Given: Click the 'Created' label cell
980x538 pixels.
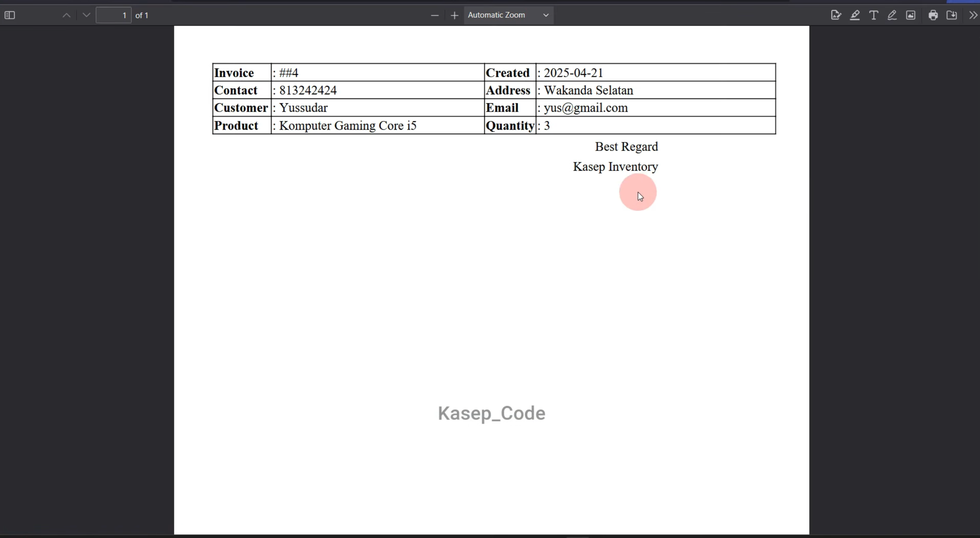Looking at the screenshot, I should pos(510,73).
